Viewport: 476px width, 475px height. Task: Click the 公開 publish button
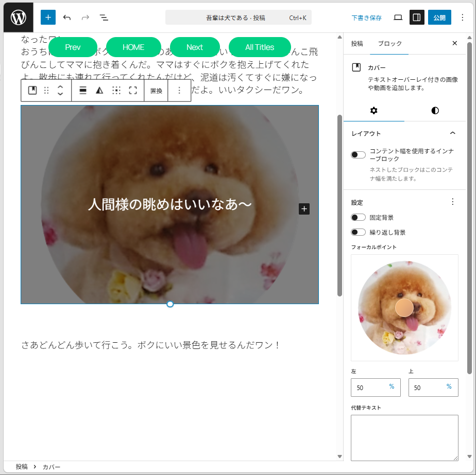[439, 17]
